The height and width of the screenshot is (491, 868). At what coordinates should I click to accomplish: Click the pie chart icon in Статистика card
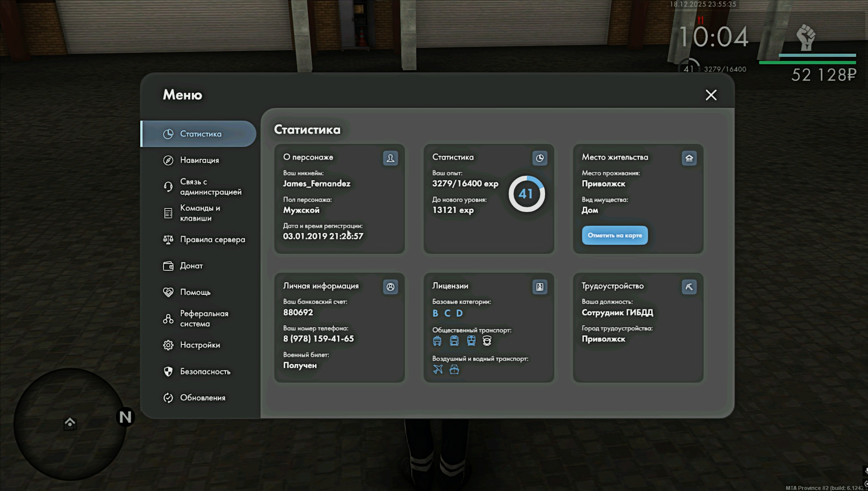pyautogui.click(x=540, y=158)
